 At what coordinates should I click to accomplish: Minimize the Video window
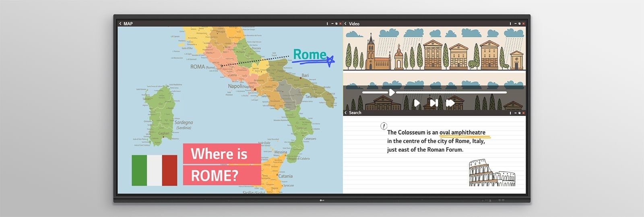pos(515,24)
